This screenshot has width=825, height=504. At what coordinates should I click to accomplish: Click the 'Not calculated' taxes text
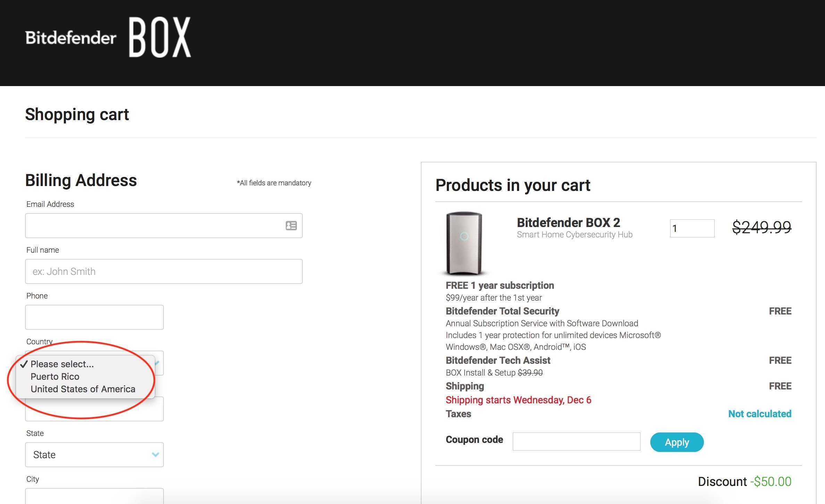(759, 414)
